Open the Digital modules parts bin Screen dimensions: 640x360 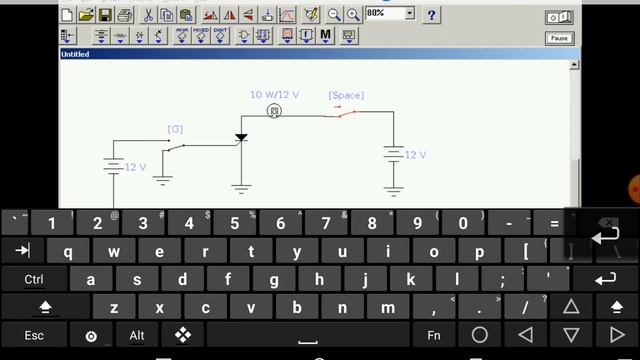point(263,36)
